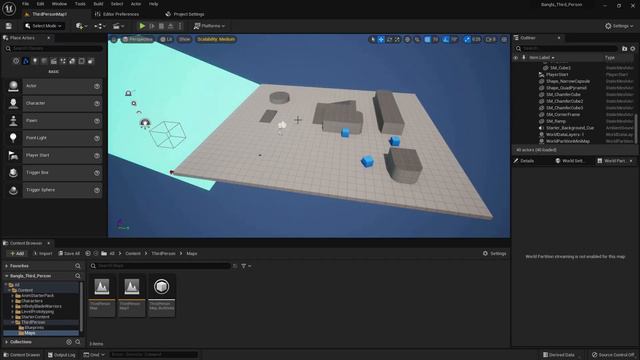
Task: Switch to the World Settings tab
Action: [x=570, y=161]
